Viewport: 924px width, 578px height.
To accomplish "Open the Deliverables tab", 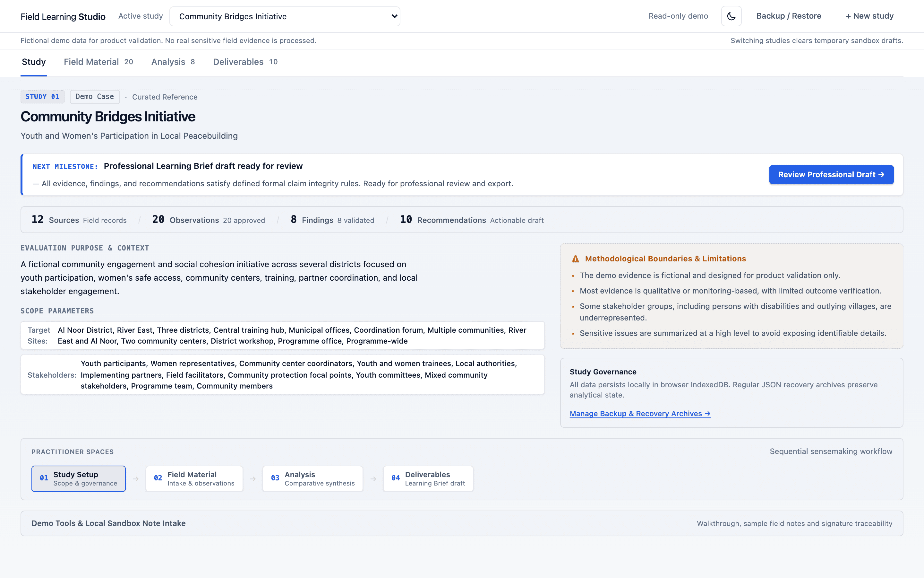I will tap(245, 62).
